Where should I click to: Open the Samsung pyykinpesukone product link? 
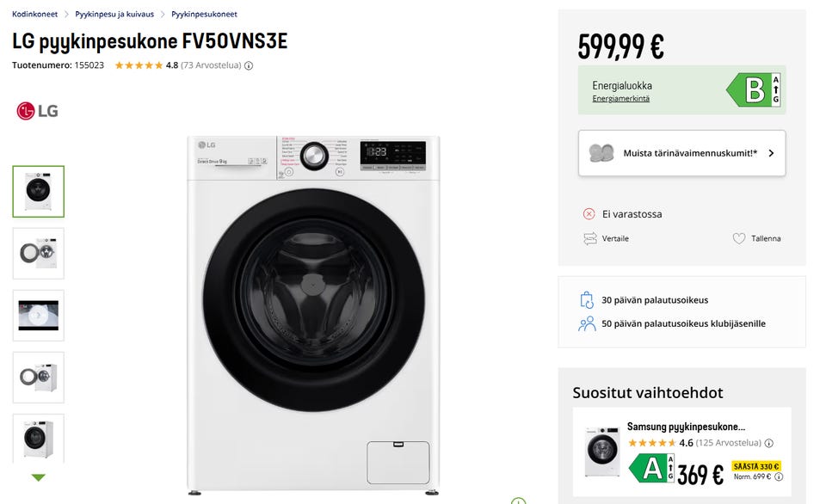click(x=686, y=427)
